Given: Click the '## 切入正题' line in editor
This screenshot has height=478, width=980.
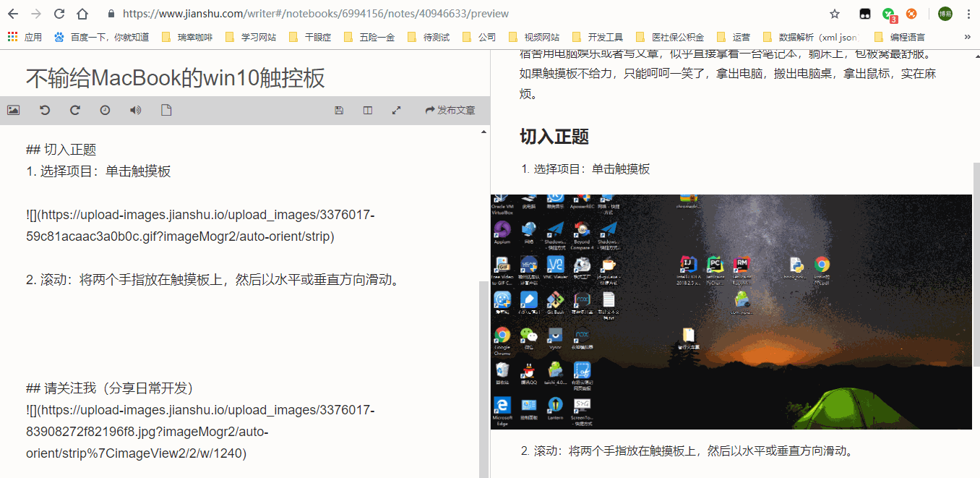Looking at the screenshot, I should [61, 150].
